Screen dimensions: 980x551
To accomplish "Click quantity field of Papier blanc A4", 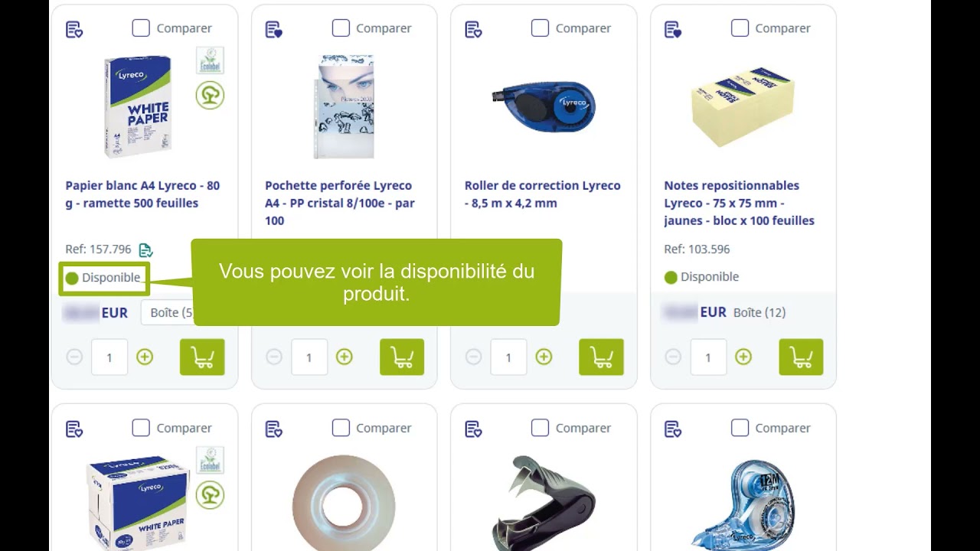I will pos(109,357).
